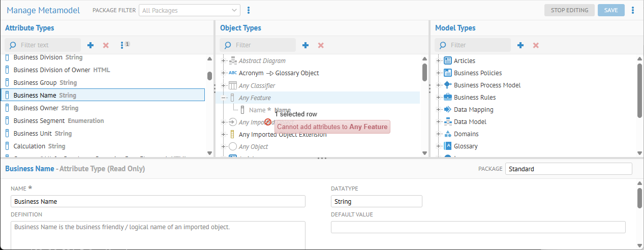644x250 pixels.
Task: Click the Object Types list scrollbar
Action: [424, 72]
